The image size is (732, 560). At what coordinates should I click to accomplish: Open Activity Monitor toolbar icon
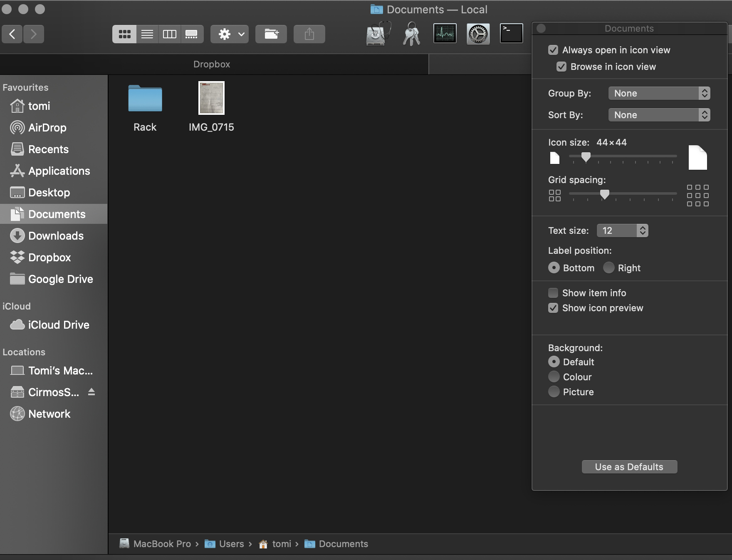445,34
